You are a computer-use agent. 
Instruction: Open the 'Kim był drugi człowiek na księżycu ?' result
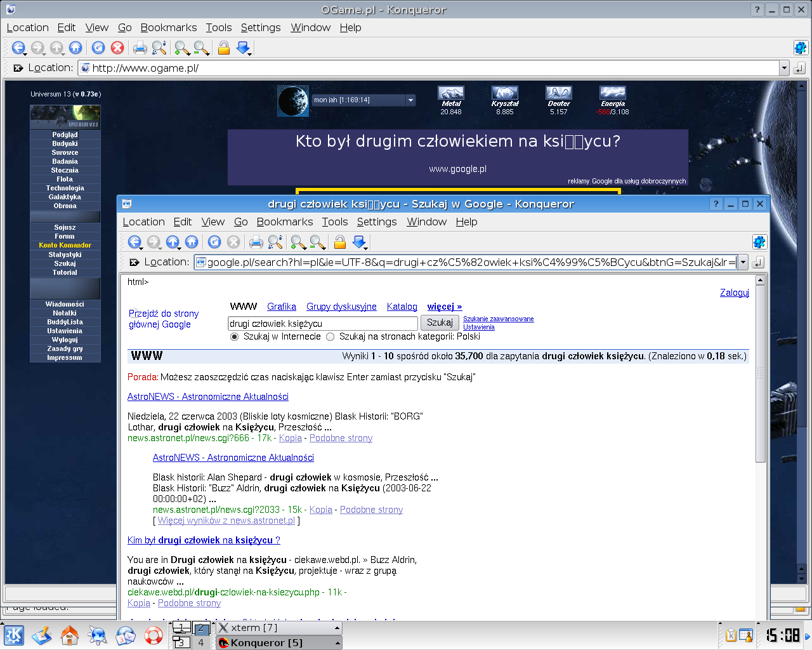pyautogui.click(x=204, y=540)
